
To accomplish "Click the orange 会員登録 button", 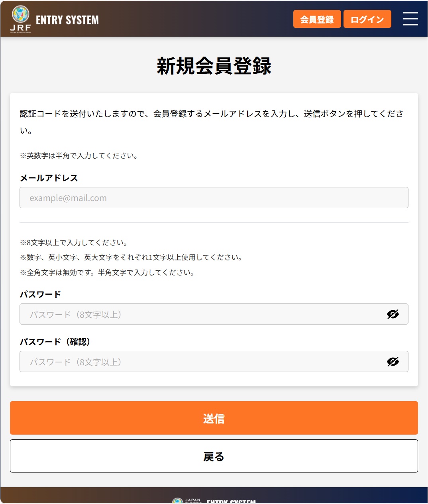I will [x=317, y=19].
